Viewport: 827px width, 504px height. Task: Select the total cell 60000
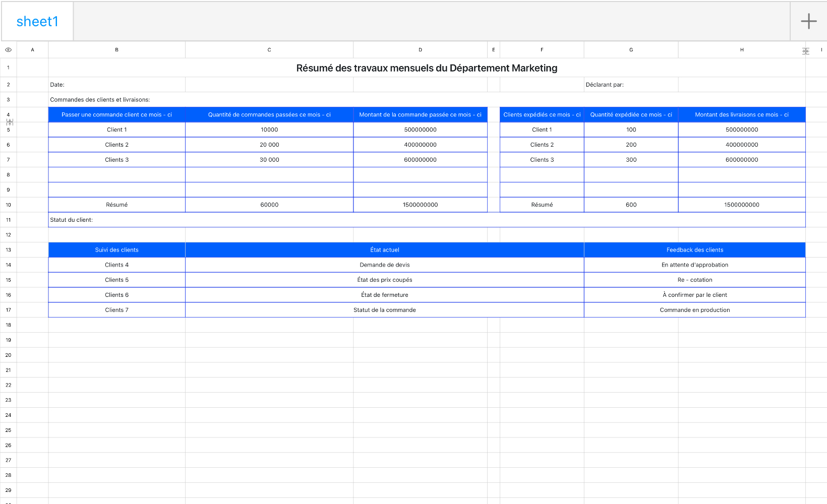pos(269,205)
